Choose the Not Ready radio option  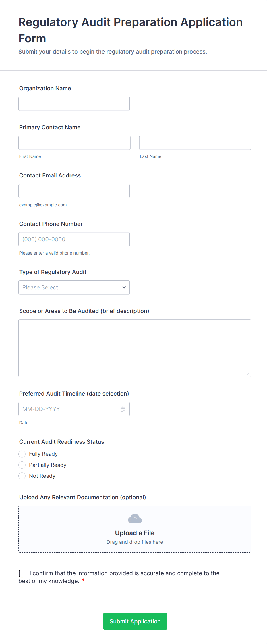(22, 476)
